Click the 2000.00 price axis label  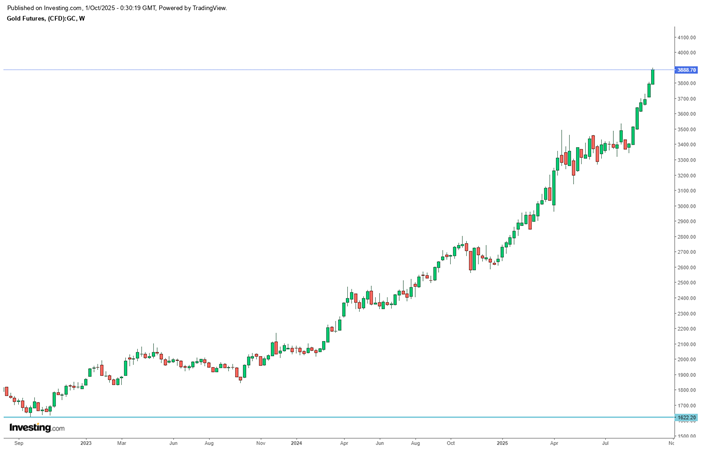coord(686,359)
